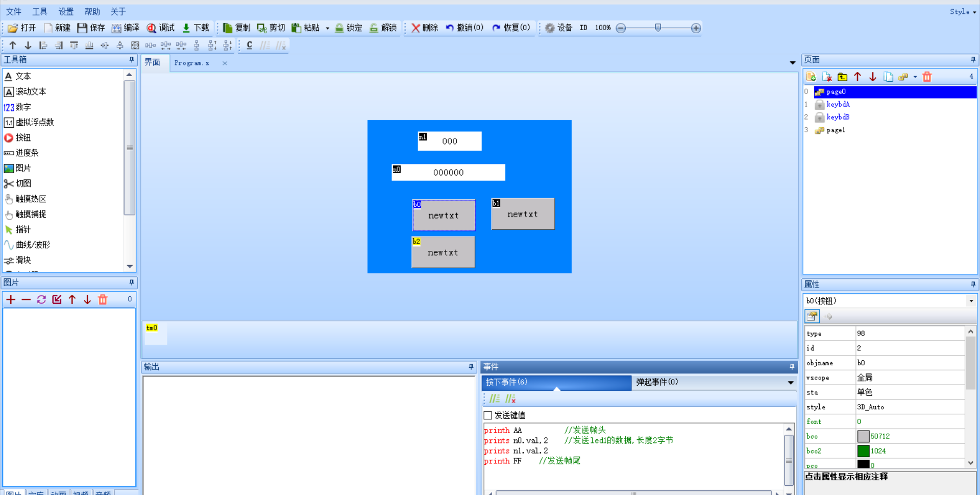Open the b0(按钮) component selector dropdown

pyautogui.click(x=971, y=301)
